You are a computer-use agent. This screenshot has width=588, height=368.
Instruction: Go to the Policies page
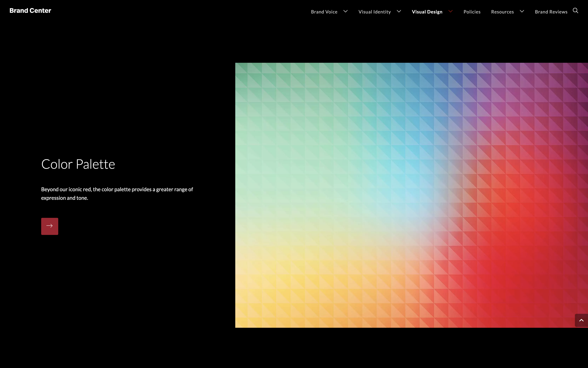[472, 12]
